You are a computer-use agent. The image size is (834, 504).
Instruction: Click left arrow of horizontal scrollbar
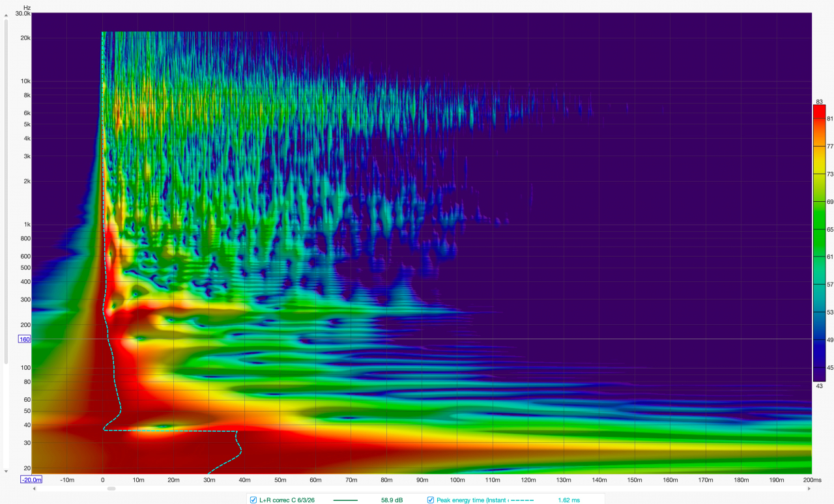(34, 488)
